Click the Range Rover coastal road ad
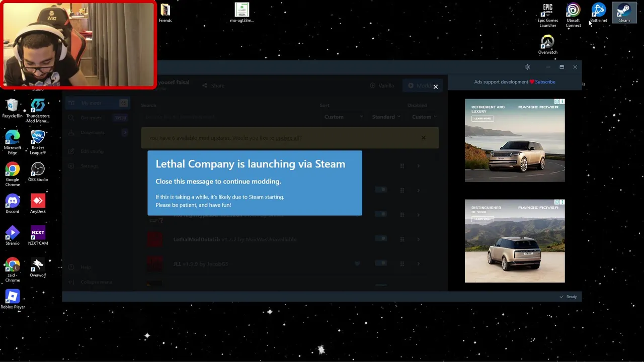Image resolution: width=644 pixels, height=362 pixels. pos(515,140)
